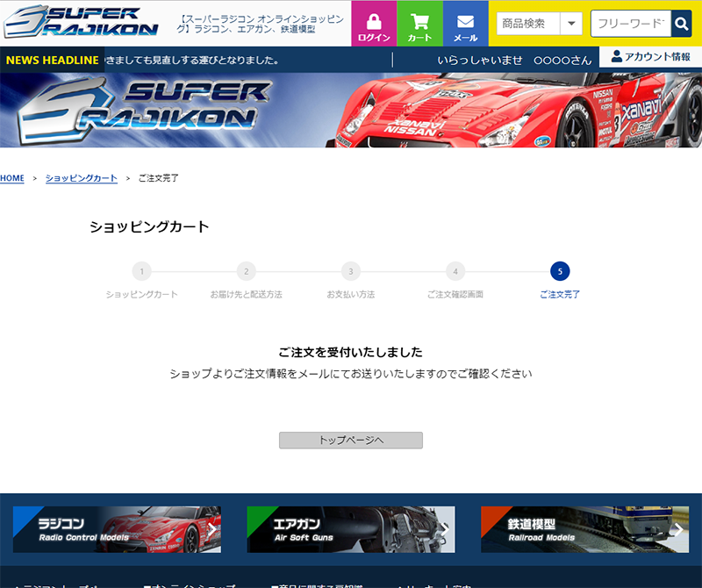Click arrow on Air Soft Guns banner
The image size is (702, 588).
point(445,529)
